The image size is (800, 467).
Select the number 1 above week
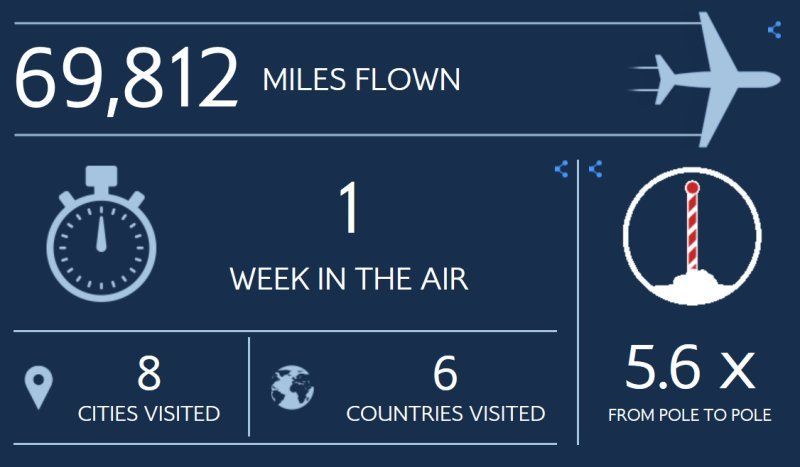[x=349, y=208]
